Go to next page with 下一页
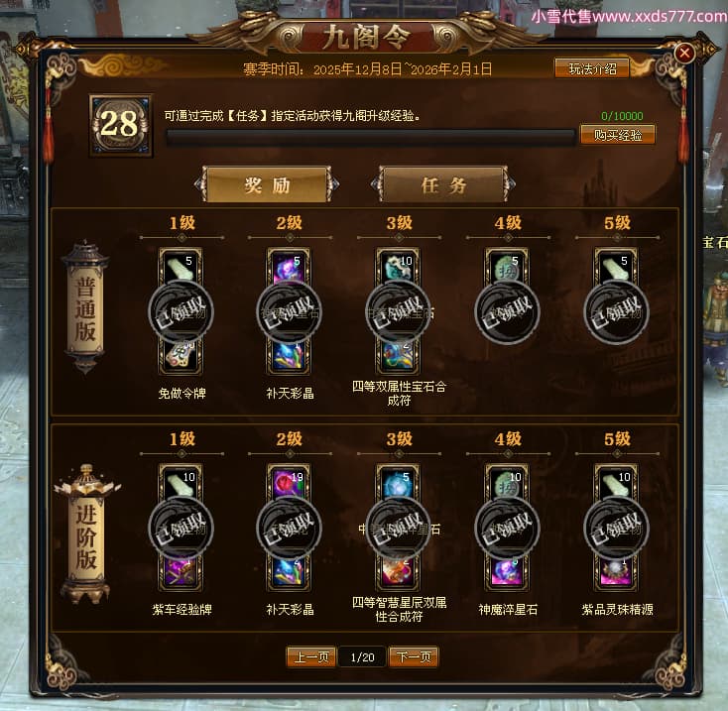The height and width of the screenshot is (711, 728). (x=414, y=657)
